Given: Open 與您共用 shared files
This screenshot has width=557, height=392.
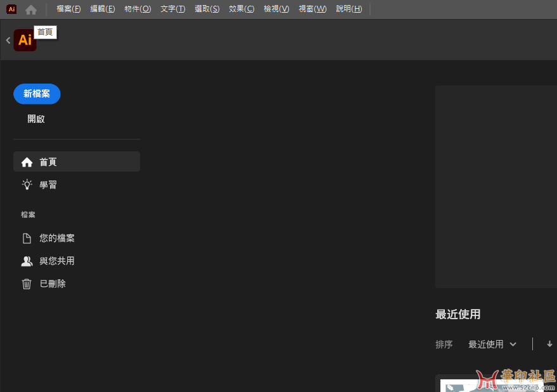Looking at the screenshot, I should point(57,261).
